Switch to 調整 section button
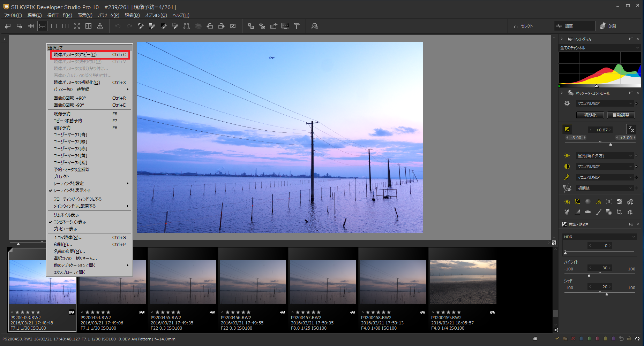 pyautogui.click(x=575, y=26)
